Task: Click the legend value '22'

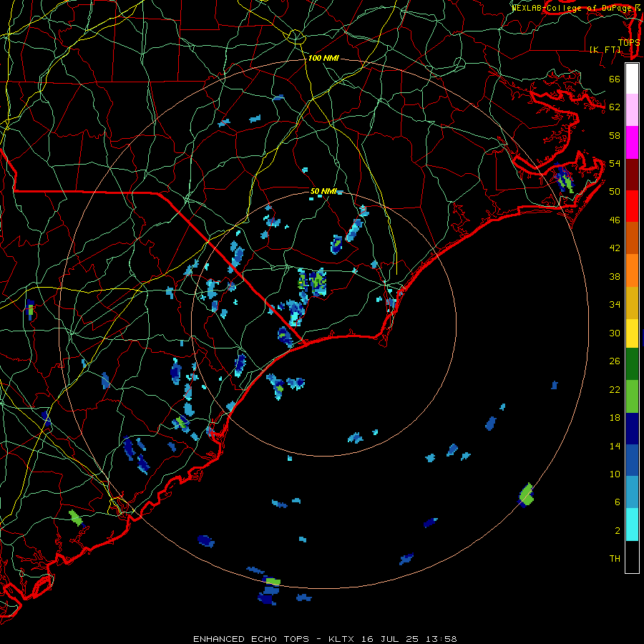Action: 615,389
